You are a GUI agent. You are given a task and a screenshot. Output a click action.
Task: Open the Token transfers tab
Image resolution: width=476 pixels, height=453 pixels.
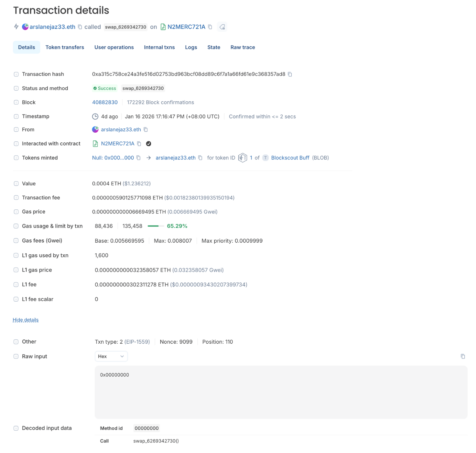(65, 47)
